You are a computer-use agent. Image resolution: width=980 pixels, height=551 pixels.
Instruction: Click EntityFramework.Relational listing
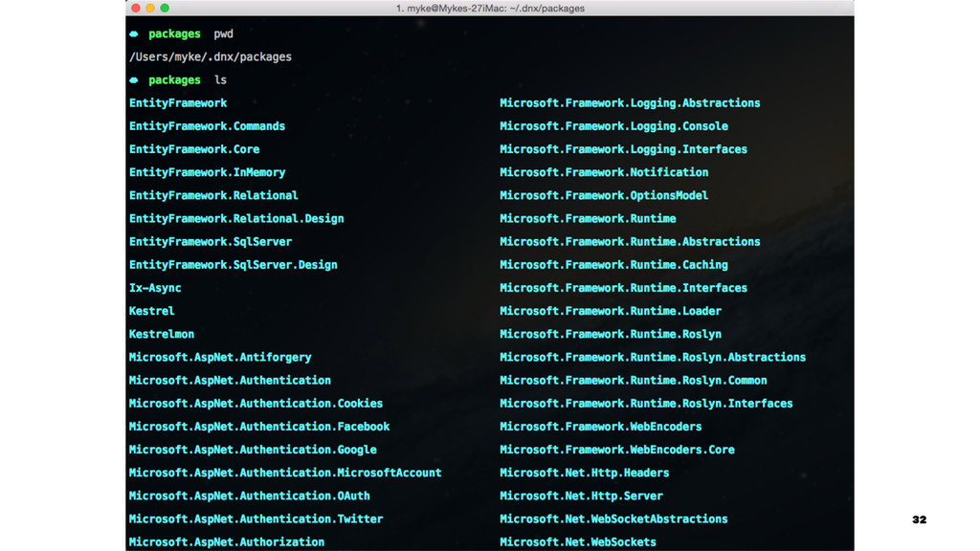pos(213,195)
